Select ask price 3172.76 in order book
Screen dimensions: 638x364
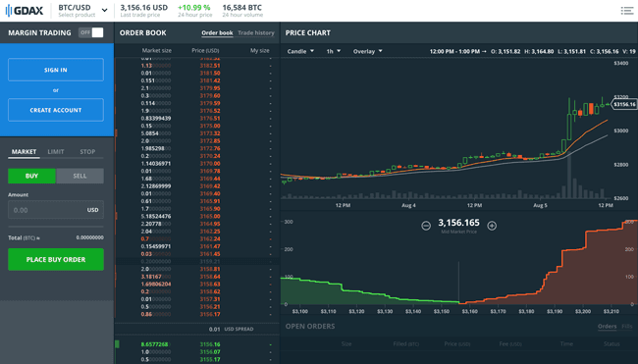[x=210, y=148]
